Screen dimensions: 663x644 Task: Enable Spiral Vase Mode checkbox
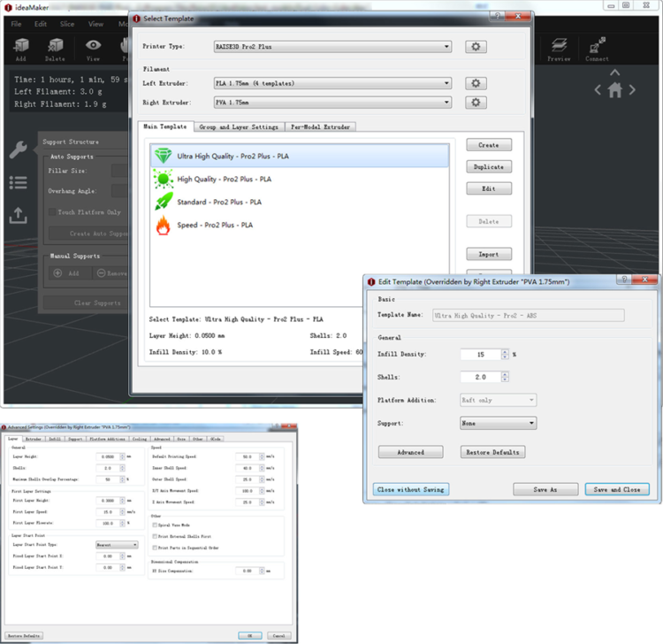point(155,525)
